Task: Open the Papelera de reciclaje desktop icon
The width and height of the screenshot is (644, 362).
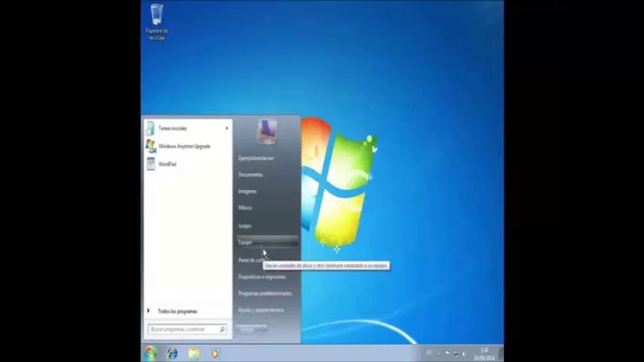Action: point(157,22)
